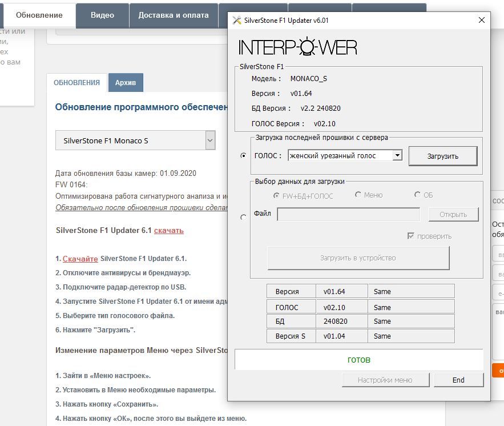This screenshot has width=504, height=426.
Task: Toggle the проверить checkbox
Action: coord(410,236)
